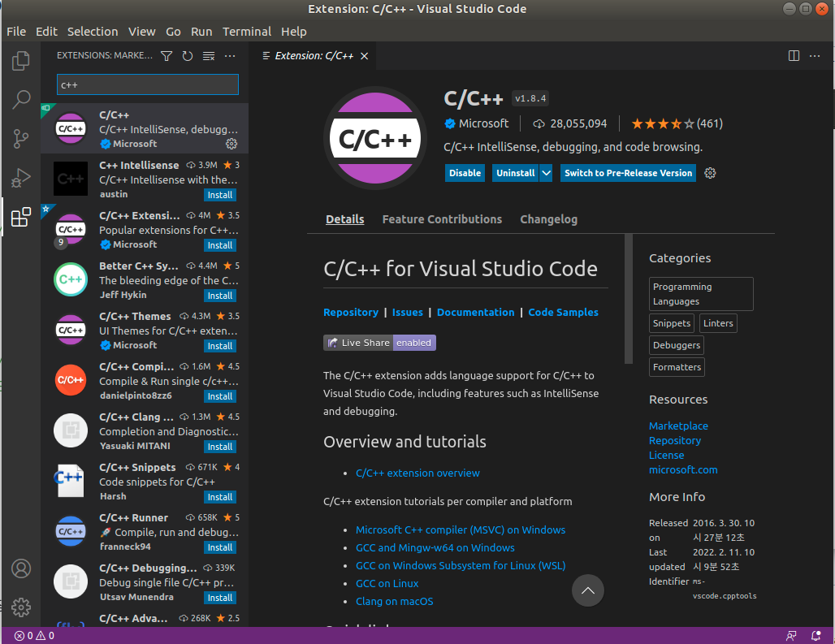835x644 pixels.
Task: Filter extensions with the funnel icon
Action: coord(167,56)
